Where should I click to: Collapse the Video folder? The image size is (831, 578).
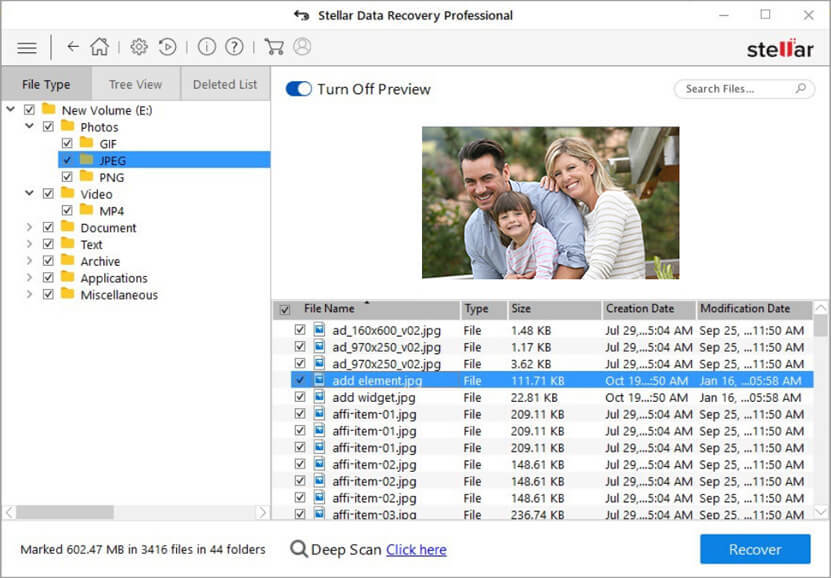click(x=29, y=194)
